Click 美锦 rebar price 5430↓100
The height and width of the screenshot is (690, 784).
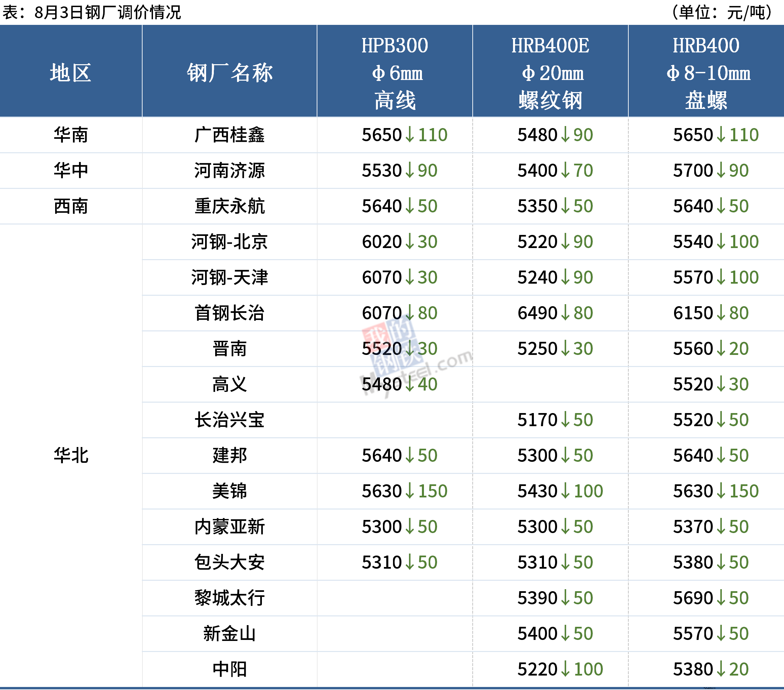tap(560, 491)
